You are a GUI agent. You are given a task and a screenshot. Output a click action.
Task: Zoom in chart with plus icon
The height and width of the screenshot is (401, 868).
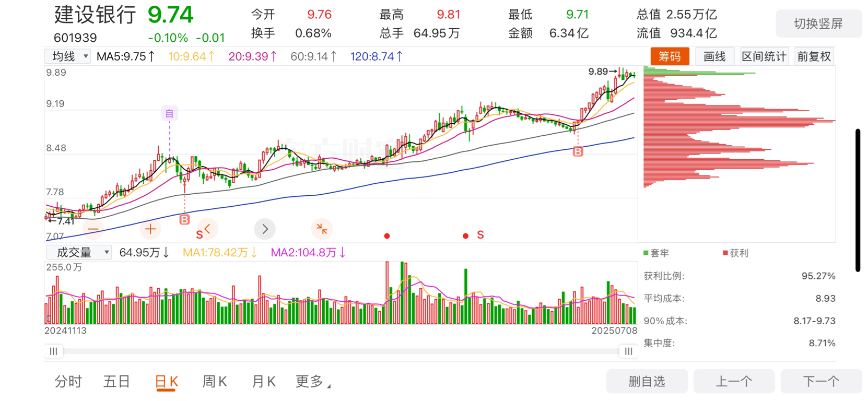pyautogui.click(x=150, y=229)
